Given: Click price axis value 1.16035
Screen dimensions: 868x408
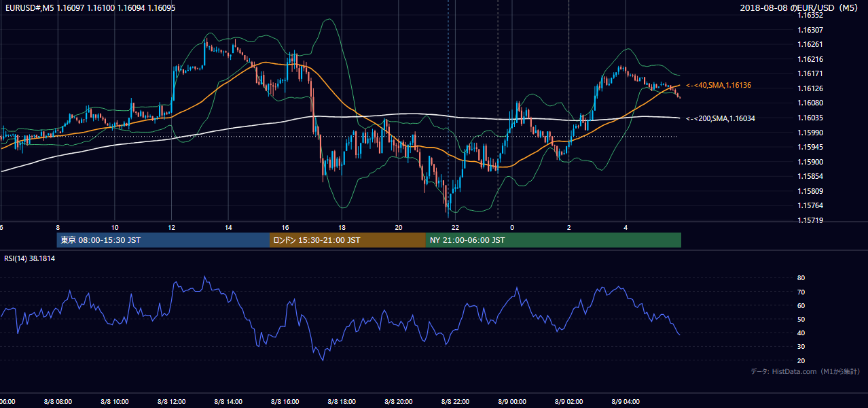Looking at the screenshot, I should (810, 118).
